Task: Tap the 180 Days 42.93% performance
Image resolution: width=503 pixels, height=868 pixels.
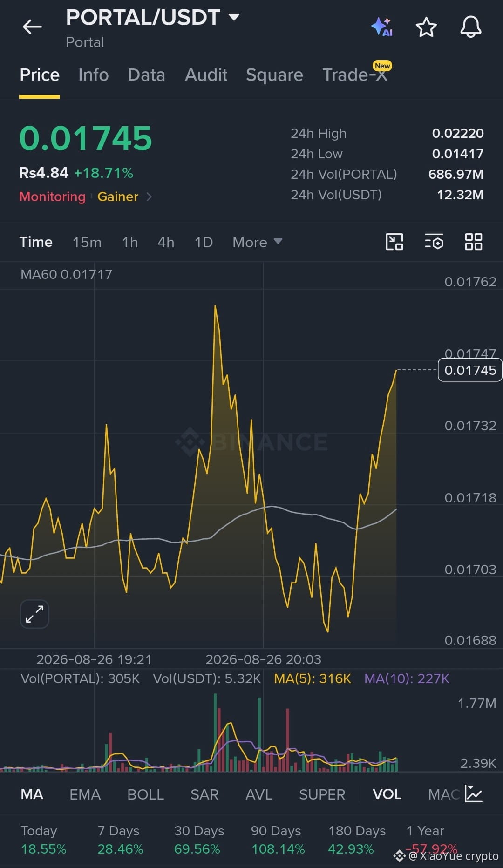Action: 357,840
